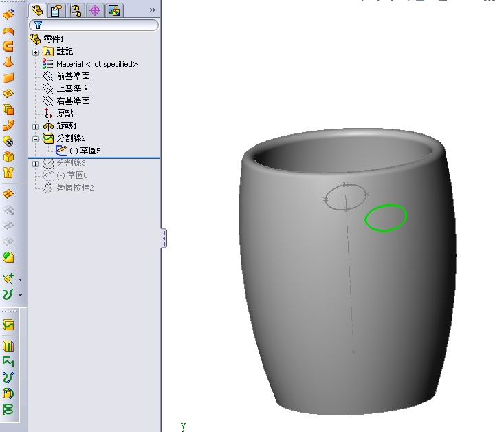Select the green-rounded Fillet tool icon
Screen dimensions: 504x432
tap(8, 257)
